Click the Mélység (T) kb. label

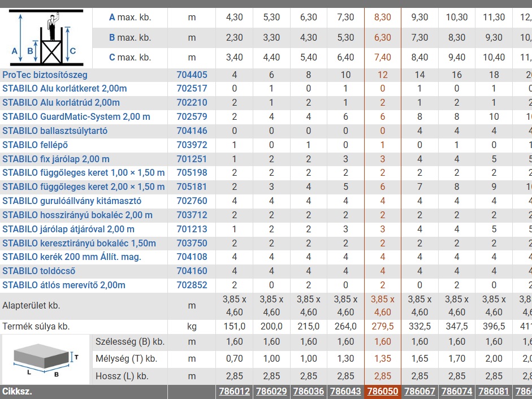pyautogui.click(x=127, y=359)
